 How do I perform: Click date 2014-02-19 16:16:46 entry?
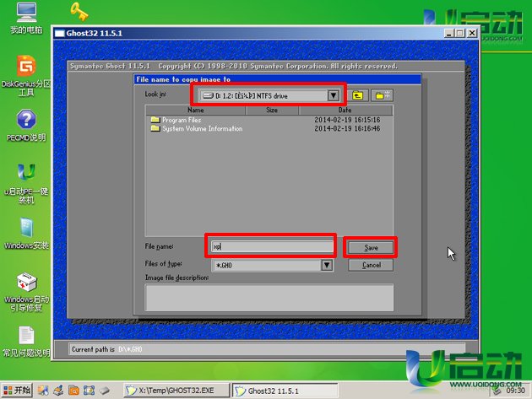347,128
